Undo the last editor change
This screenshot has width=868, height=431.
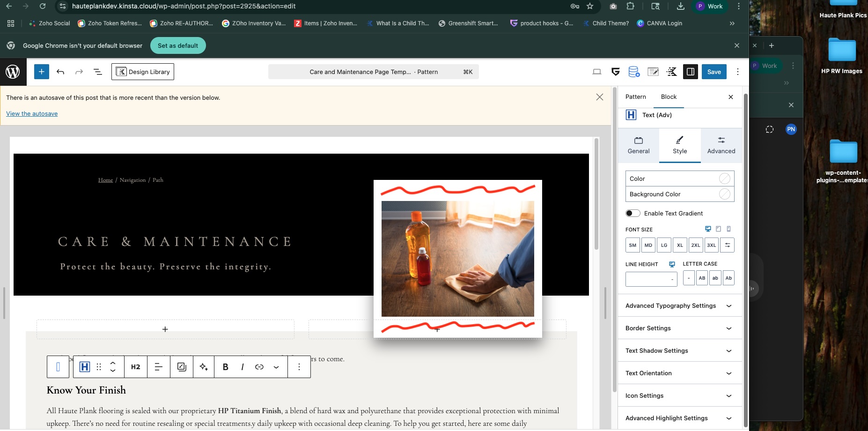pyautogui.click(x=60, y=72)
